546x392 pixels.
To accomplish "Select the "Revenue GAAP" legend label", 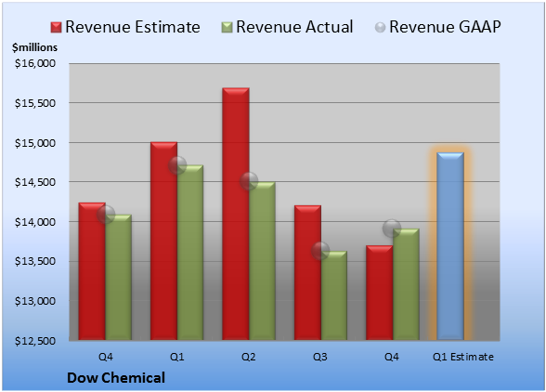I will point(446,27).
